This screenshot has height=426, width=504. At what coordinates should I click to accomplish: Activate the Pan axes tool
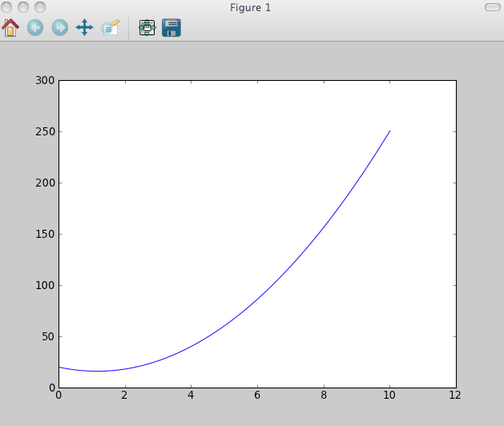(x=84, y=28)
